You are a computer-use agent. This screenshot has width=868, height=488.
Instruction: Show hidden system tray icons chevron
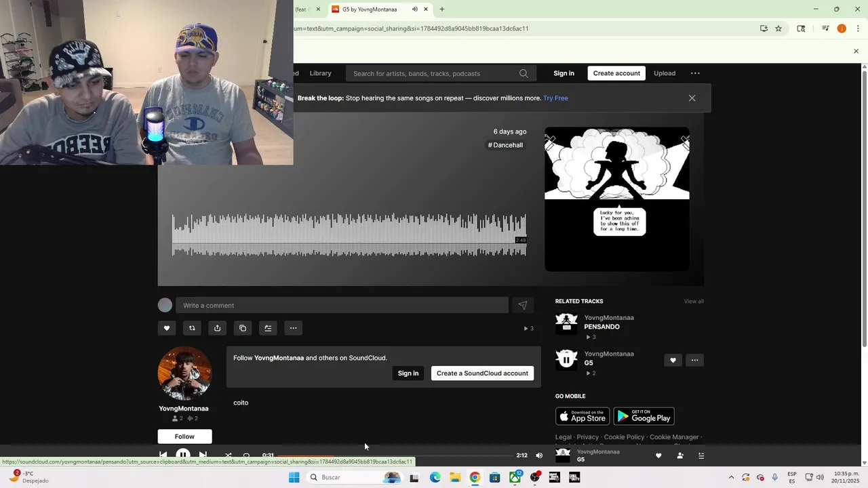(731, 477)
